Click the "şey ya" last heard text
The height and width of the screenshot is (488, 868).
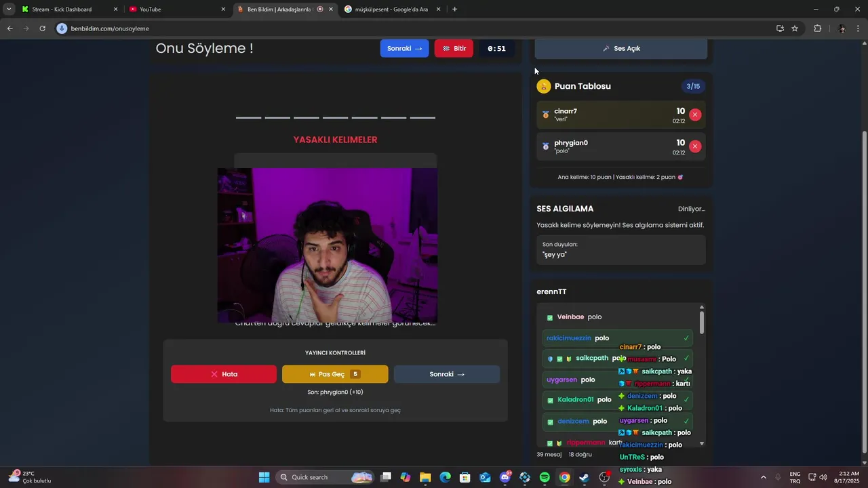(x=555, y=255)
